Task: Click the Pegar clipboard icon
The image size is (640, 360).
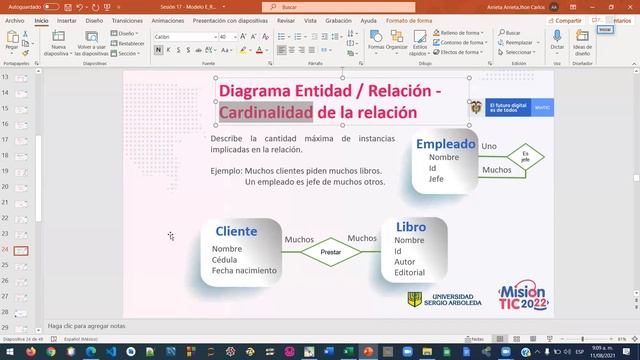Action: point(12,38)
